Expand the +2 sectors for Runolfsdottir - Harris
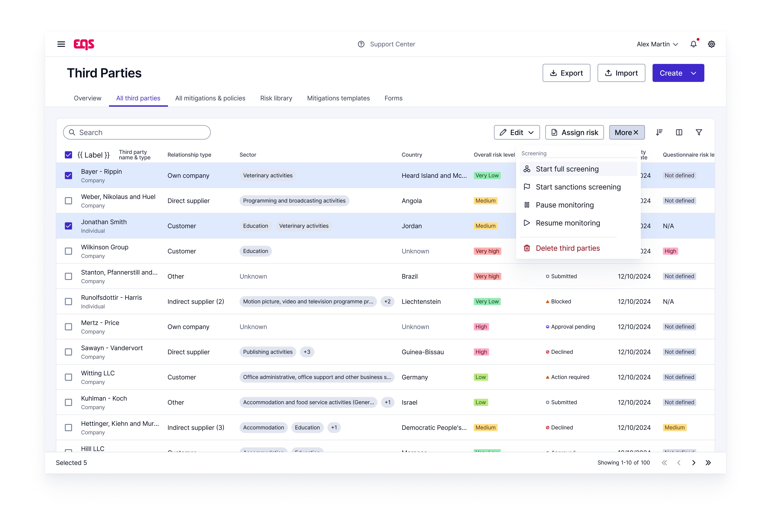771x532 pixels. click(387, 301)
